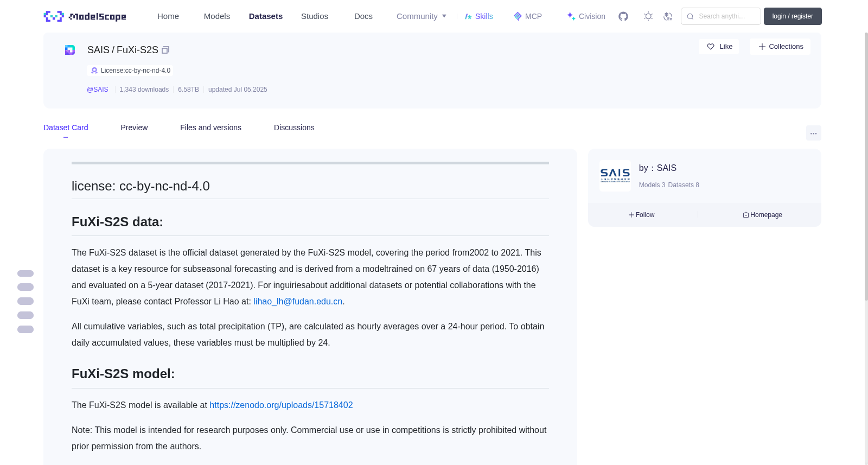
Task: Click the Civision sparkle icon
Action: tap(571, 16)
